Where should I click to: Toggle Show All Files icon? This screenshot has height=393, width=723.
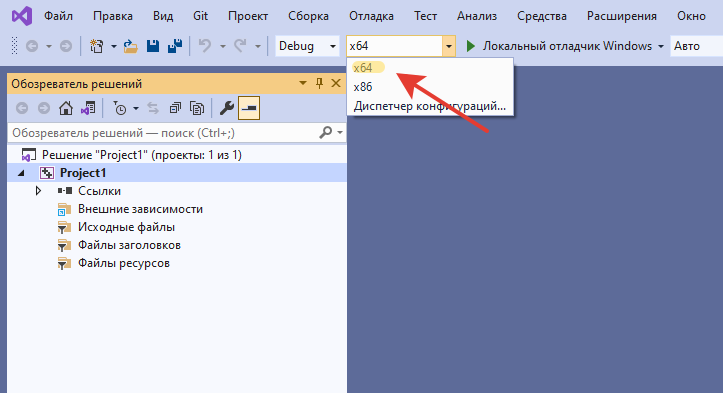click(x=197, y=108)
